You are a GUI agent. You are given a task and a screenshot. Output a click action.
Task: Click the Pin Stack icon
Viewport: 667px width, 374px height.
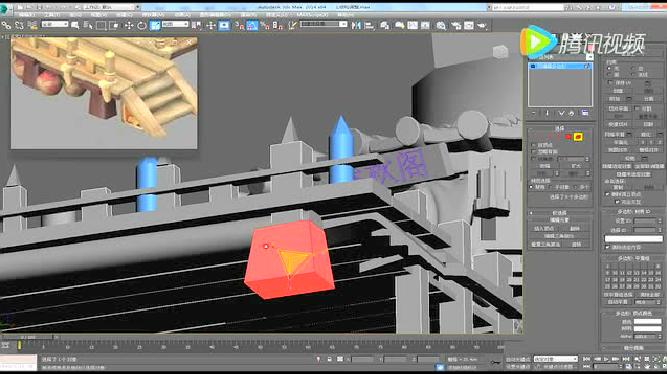[x=534, y=113]
